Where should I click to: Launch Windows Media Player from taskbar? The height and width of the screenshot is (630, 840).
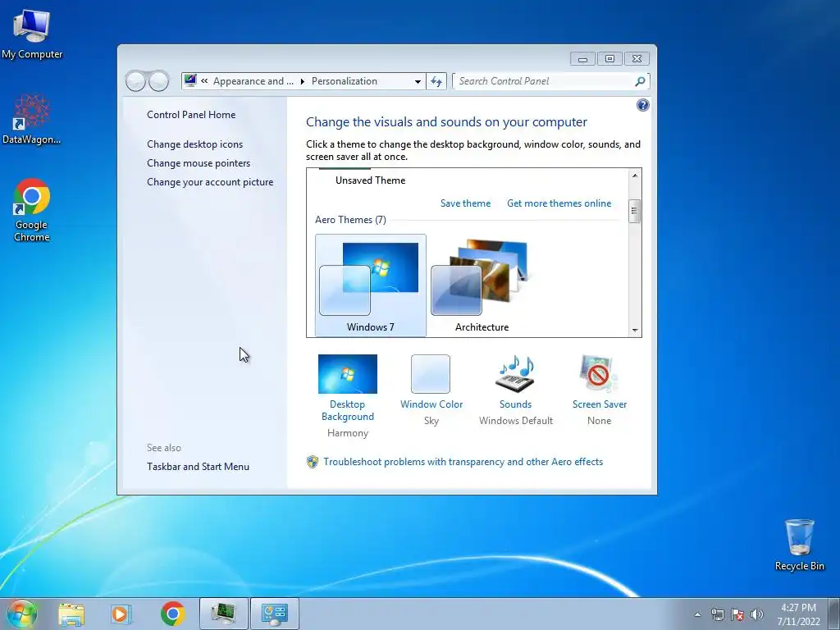coord(121,614)
